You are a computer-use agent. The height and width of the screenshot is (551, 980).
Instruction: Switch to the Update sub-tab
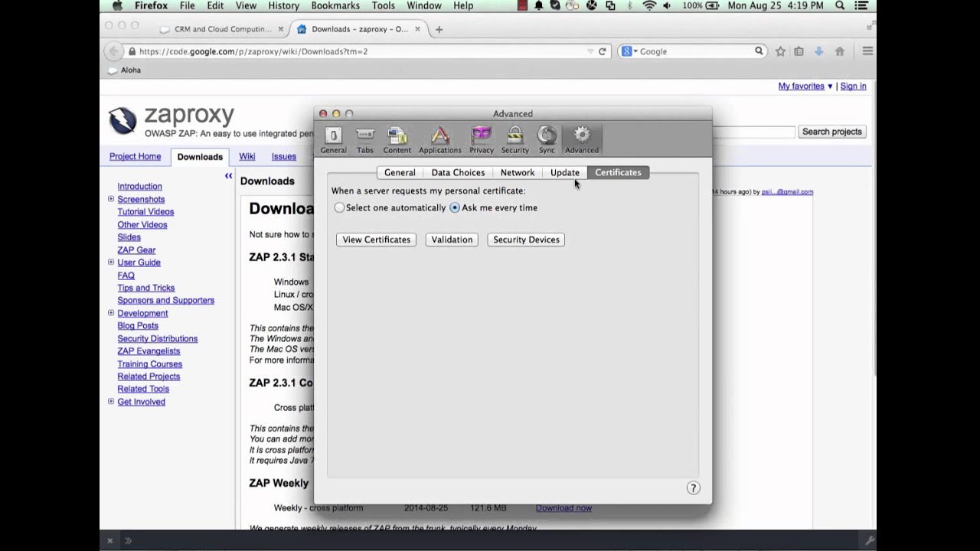click(x=565, y=172)
